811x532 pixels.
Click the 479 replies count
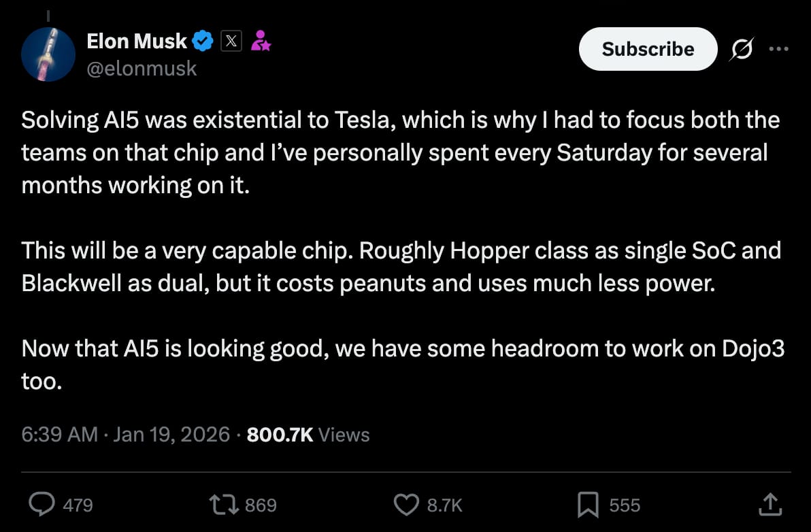(x=78, y=505)
